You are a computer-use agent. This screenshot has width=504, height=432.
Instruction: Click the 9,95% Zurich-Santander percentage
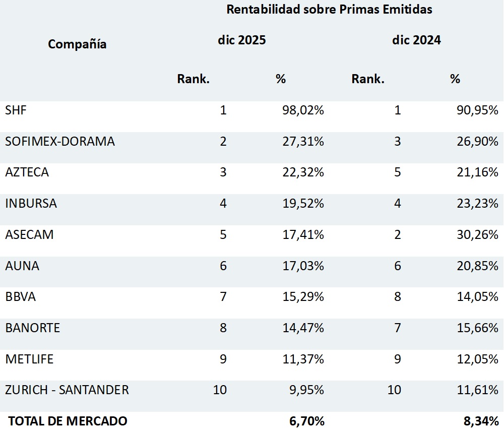[306, 390]
